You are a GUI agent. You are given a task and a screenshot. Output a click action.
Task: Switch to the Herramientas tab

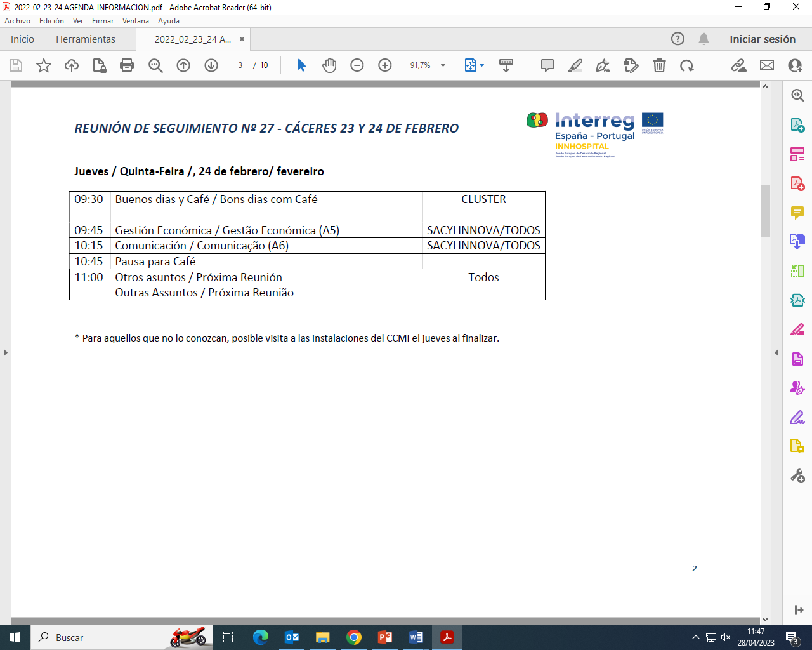pyautogui.click(x=86, y=39)
